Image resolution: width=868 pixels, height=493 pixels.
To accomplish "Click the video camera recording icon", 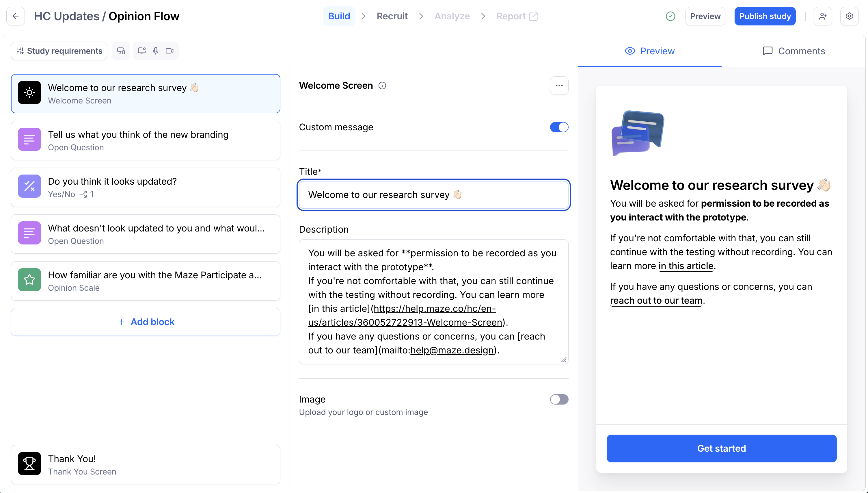I will click(x=169, y=51).
